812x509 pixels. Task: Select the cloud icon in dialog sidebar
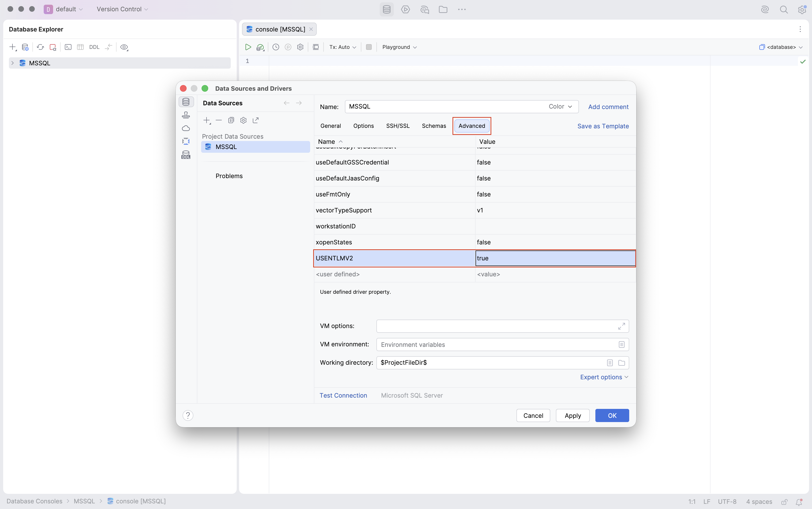pos(186,128)
